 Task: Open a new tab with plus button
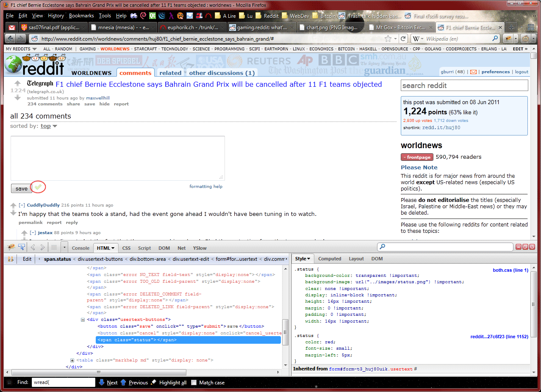click(x=511, y=28)
